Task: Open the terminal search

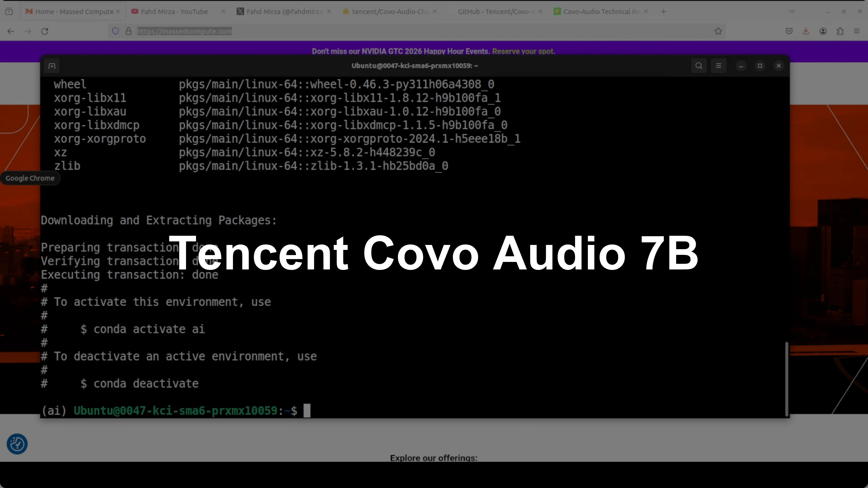Action: (698, 66)
